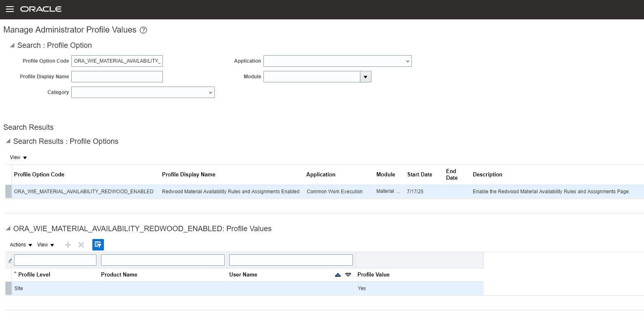
Task: Click the Search Results : Profile Options heading
Action: [66, 141]
